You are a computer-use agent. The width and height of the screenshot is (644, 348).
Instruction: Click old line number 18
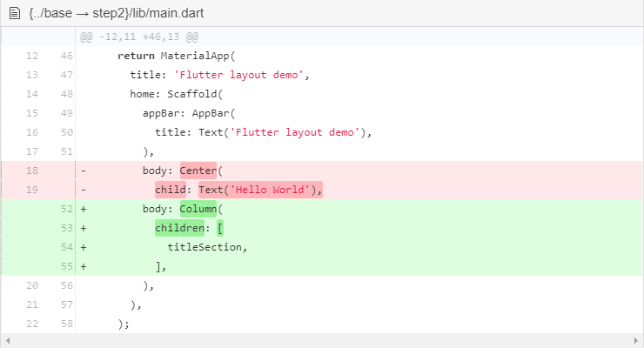click(32, 171)
